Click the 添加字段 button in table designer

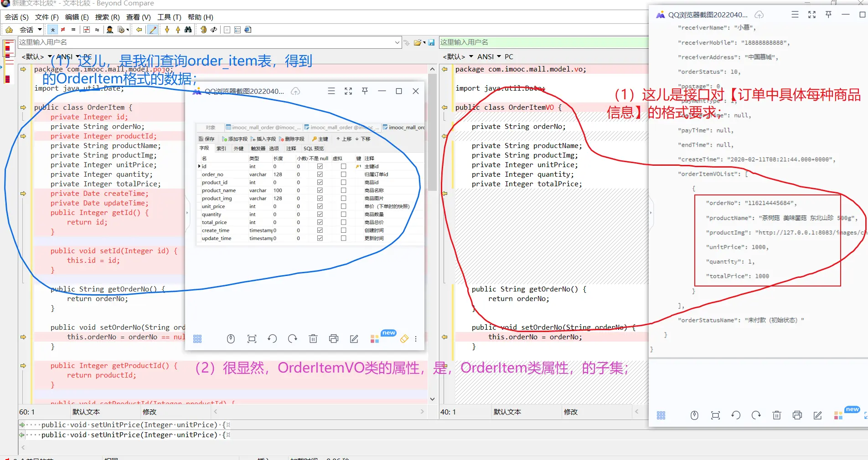234,139
